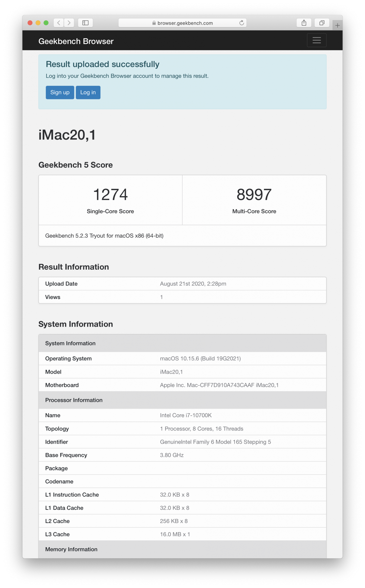Click the Log in button
Image resolution: width=365 pixels, height=588 pixels.
88,92
